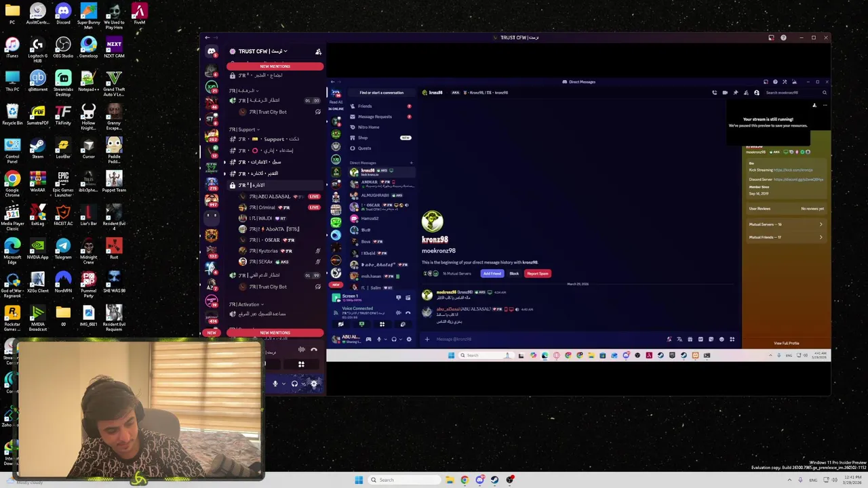Open headphones output options arrow in outer panel
868x488 pixels.
302,384
